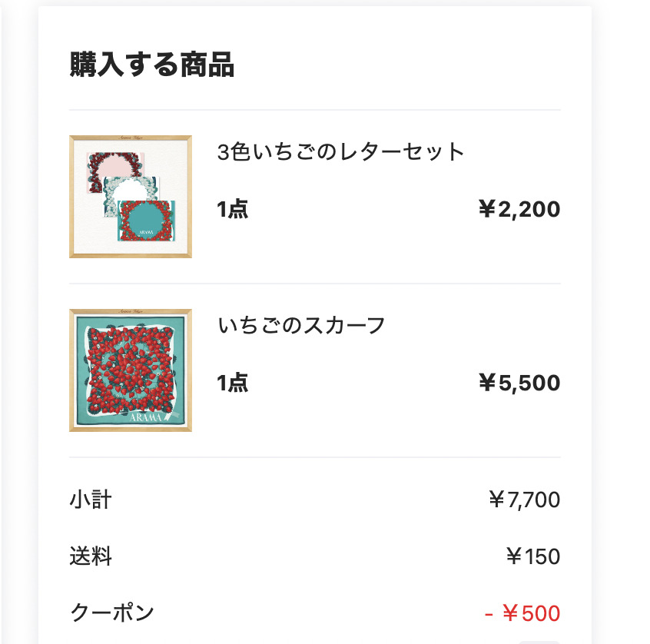Select the letter set 1点 quantity
650x644 pixels.
click(x=233, y=209)
